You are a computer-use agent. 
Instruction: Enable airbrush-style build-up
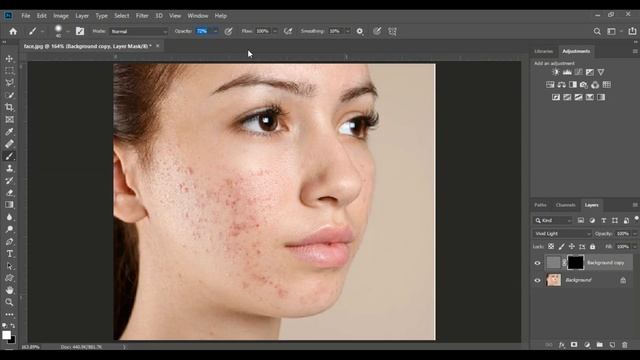coord(288,31)
